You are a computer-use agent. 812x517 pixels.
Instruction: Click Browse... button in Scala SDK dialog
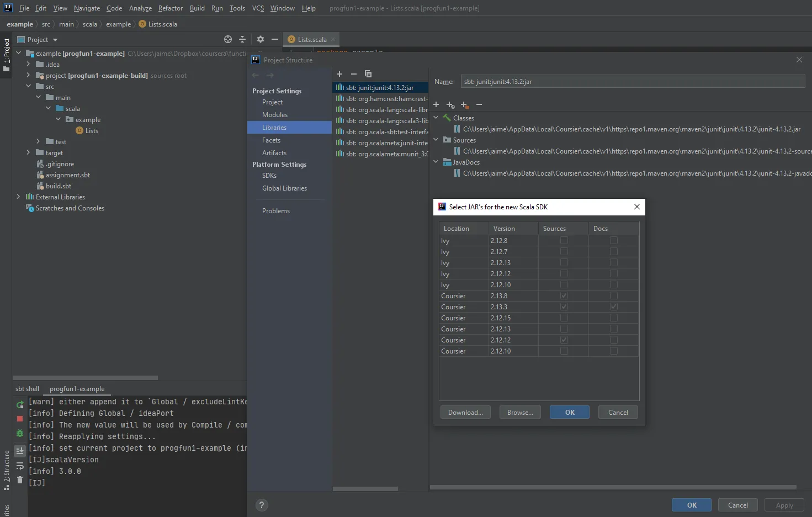519,412
